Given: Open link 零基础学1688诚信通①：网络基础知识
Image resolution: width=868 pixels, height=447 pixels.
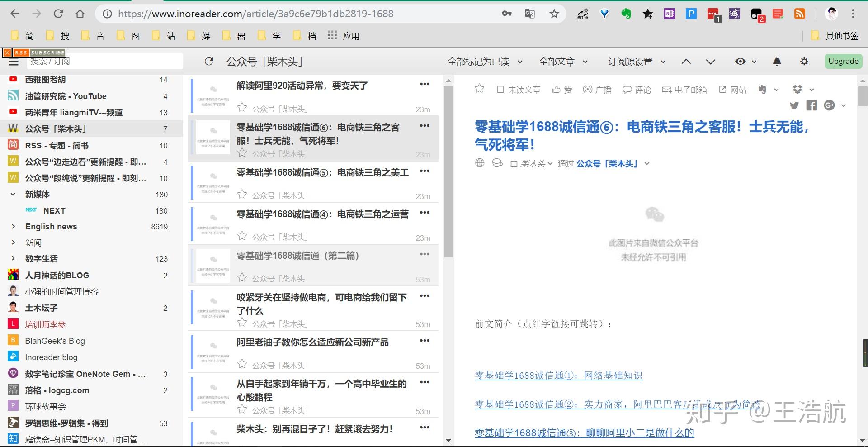Looking at the screenshot, I should 559,375.
